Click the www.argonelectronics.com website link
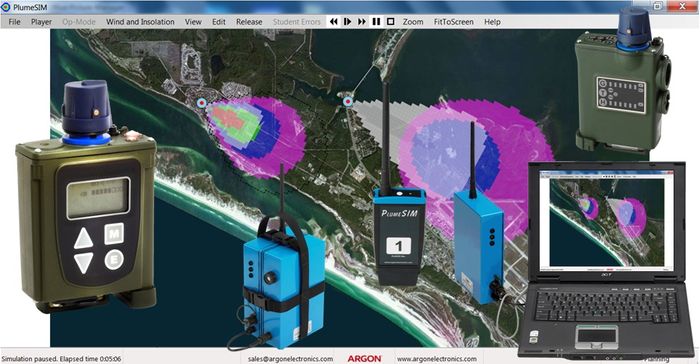 (x=437, y=359)
